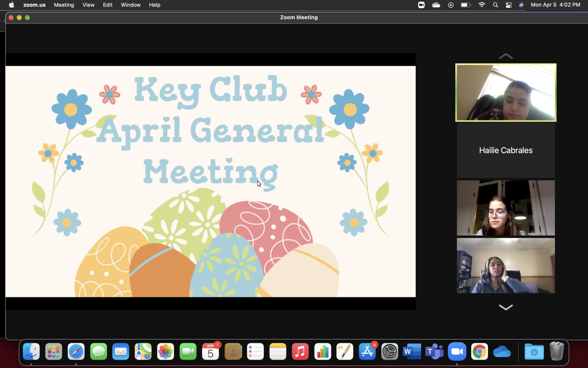
Task: Open the Window menu
Action: (x=130, y=5)
